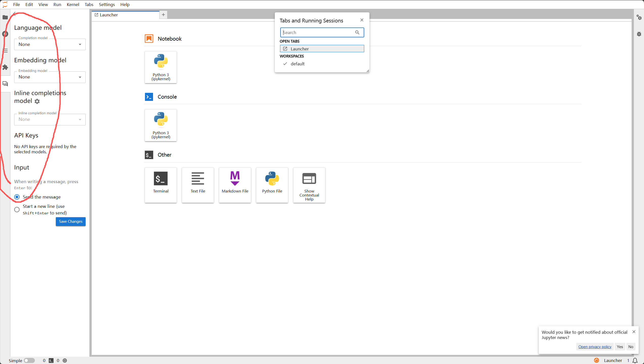Open the debugger bug icon

pyautogui.click(x=639, y=34)
